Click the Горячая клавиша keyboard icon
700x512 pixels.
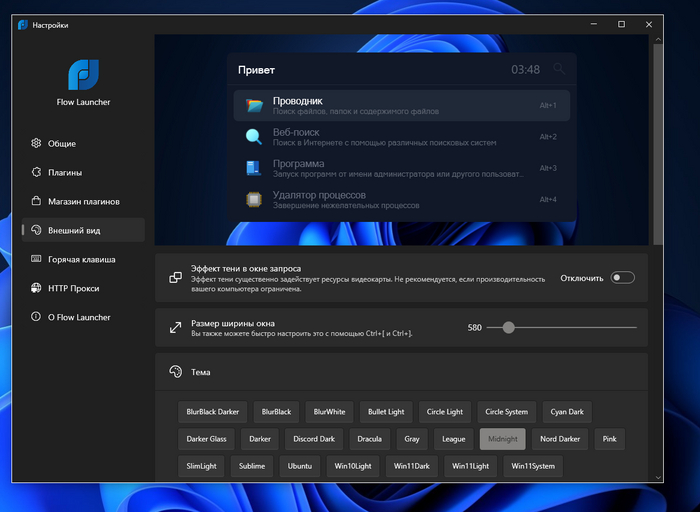36,259
